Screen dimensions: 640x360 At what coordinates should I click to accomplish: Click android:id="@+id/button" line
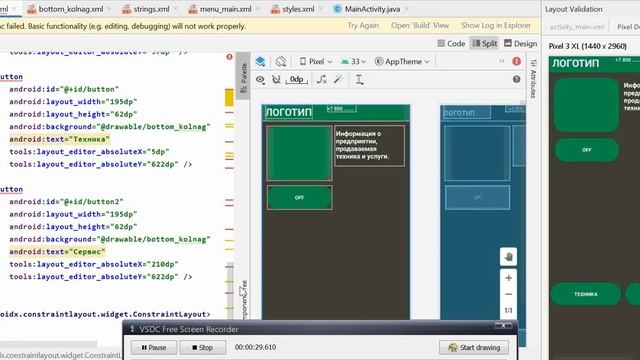coord(64,89)
